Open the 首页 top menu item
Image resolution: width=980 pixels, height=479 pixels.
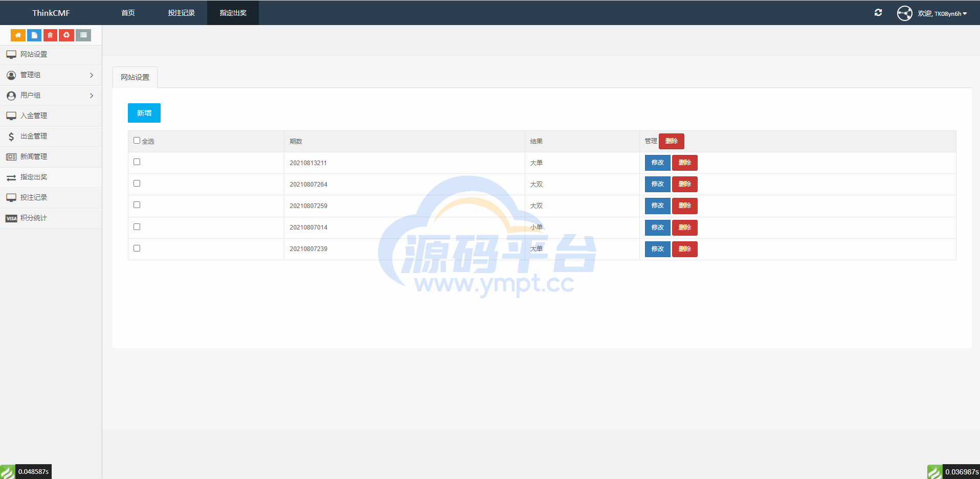[128, 13]
